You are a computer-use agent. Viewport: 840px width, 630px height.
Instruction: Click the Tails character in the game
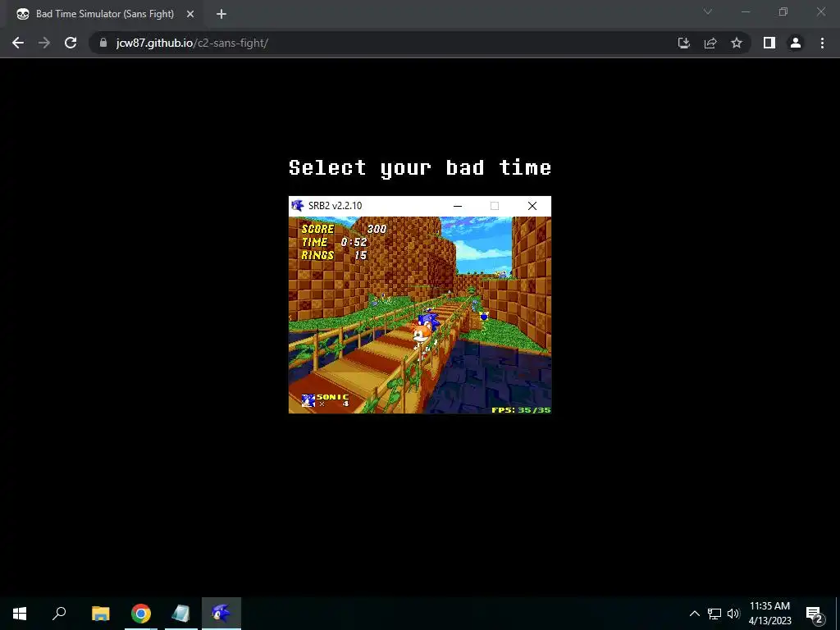(x=422, y=340)
